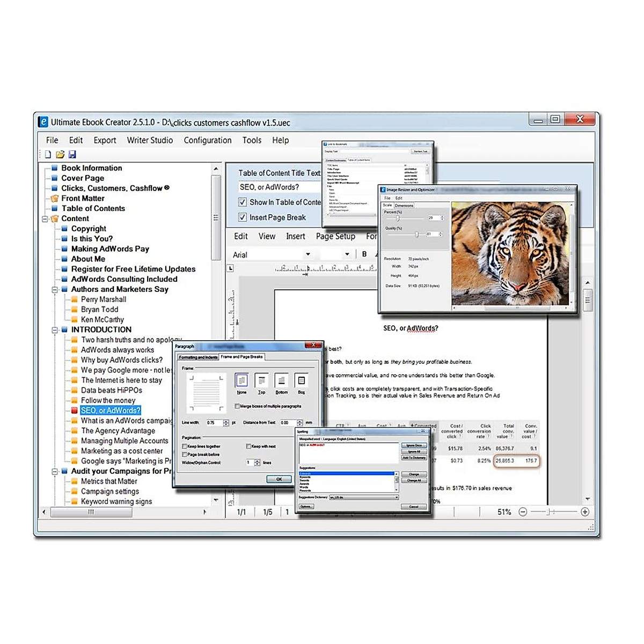
Task: Open the Writer Studio menu
Action: tap(150, 140)
